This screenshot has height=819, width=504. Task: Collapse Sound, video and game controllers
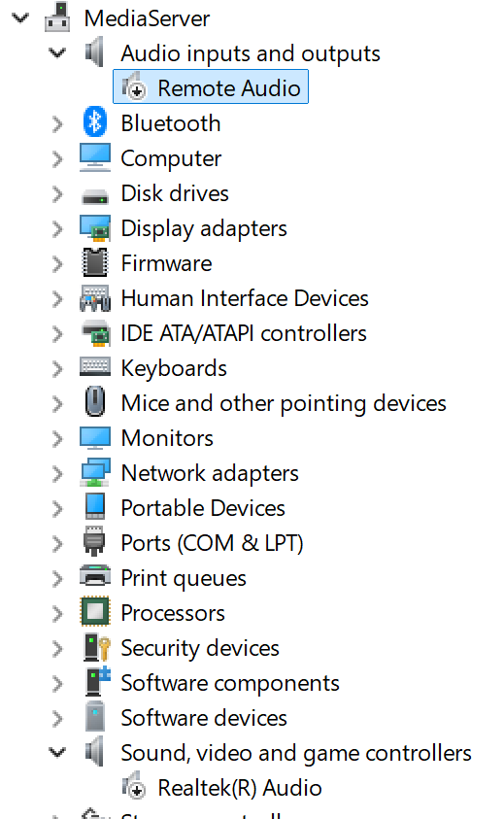pos(57,752)
